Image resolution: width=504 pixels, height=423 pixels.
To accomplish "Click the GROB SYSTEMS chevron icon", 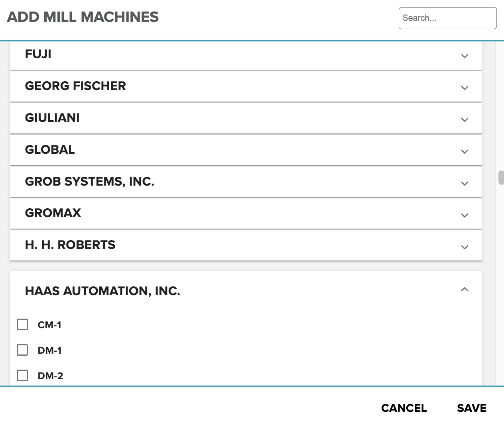I will coord(465,183).
